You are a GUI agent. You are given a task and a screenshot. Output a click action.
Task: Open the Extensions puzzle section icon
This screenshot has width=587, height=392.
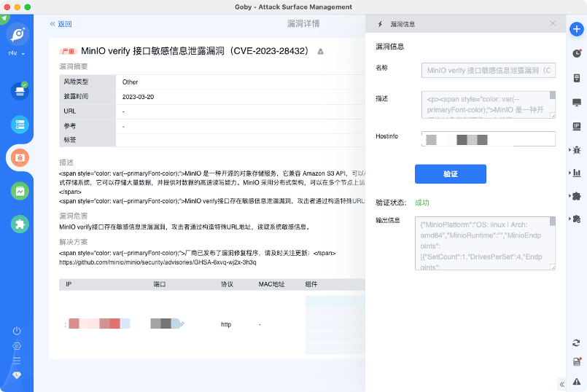point(20,224)
